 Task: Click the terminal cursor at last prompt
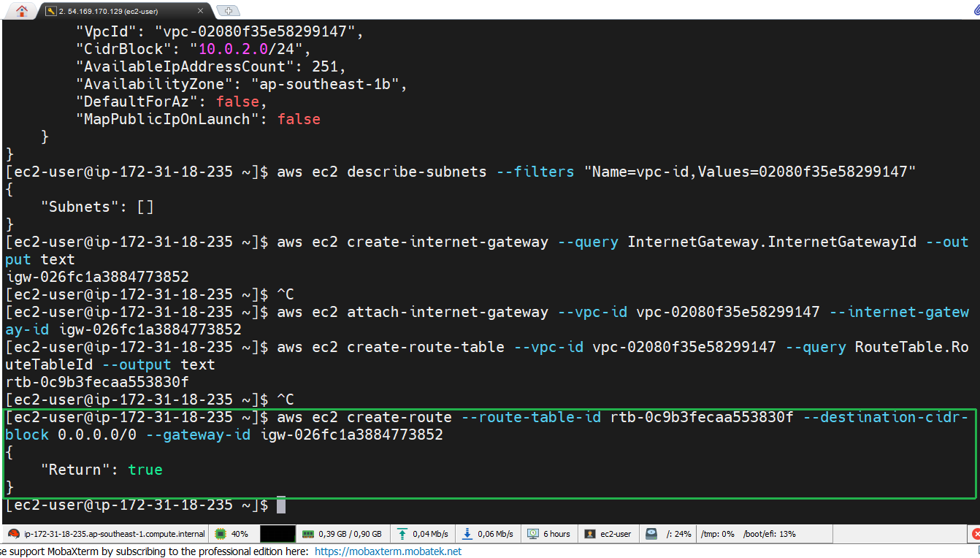(281, 505)
